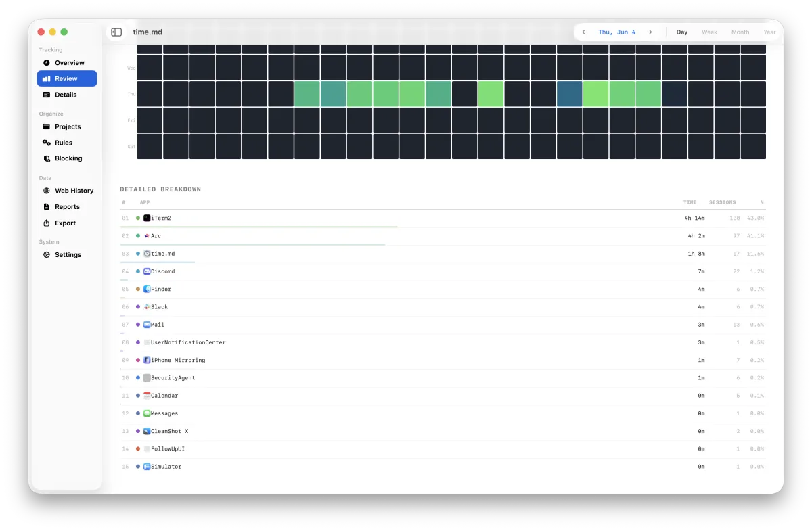Go to previous day with left chevron

coord(584,32)
